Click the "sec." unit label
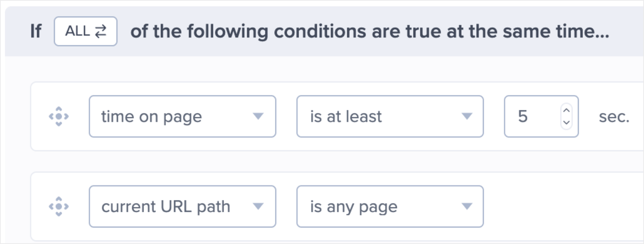Viewport: 644px width, 244px height. coord(614,117)
